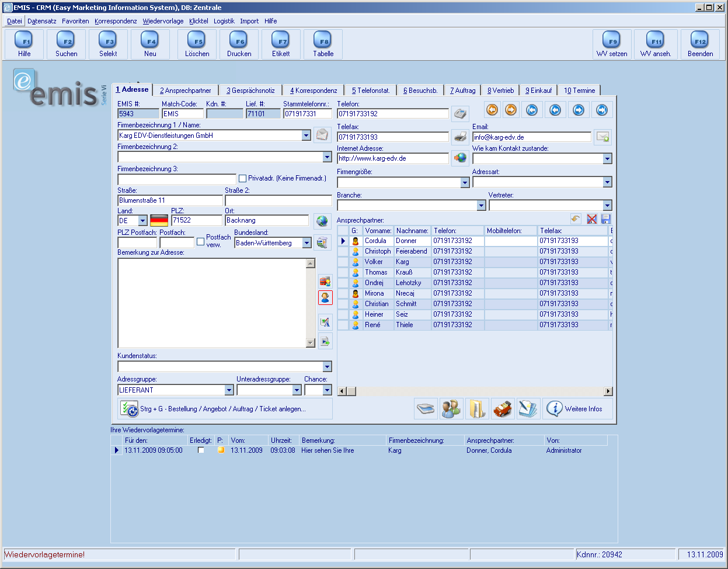Click the send email icon next to Email field
Image resolution: width=728 pixels, height=569 pixels.
coord(602,137)
